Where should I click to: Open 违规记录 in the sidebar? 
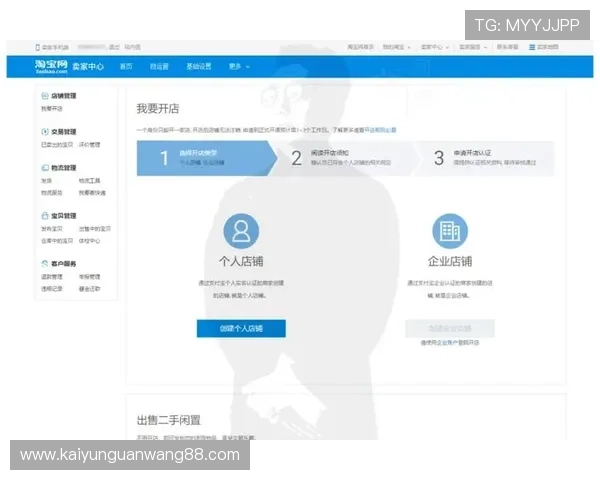(x=52, y=289)
